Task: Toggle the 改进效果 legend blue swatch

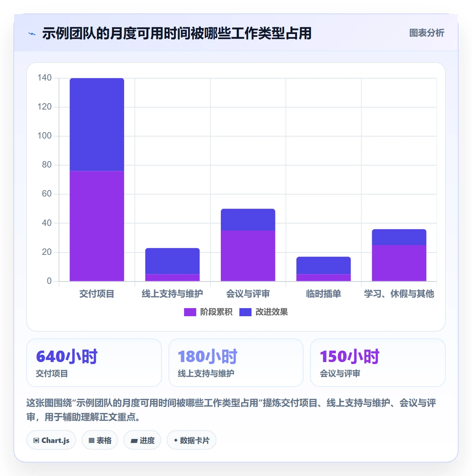Action: [245, 312]
